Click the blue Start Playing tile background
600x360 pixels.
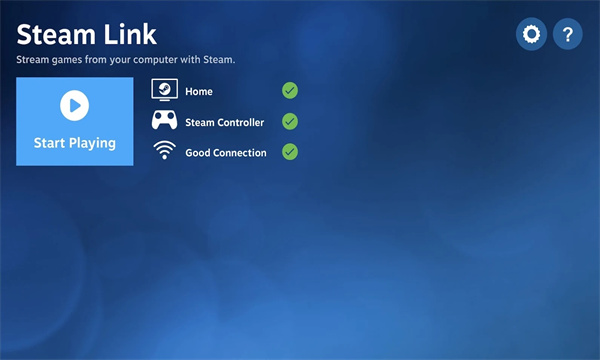tap(75, 122)
